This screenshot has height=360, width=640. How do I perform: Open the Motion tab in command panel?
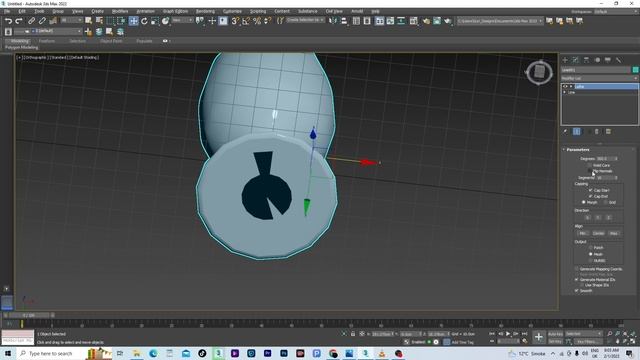point(597,60)
